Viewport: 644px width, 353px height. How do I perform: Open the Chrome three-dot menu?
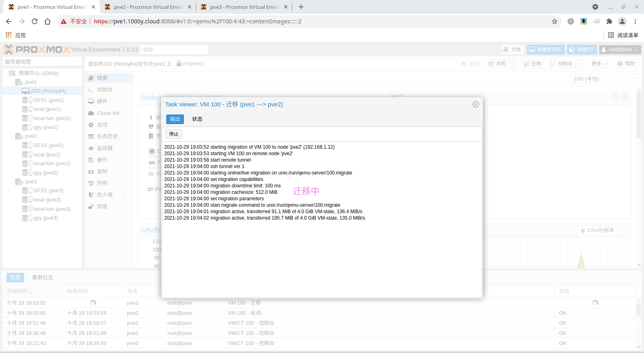click(x=635, y=21)
